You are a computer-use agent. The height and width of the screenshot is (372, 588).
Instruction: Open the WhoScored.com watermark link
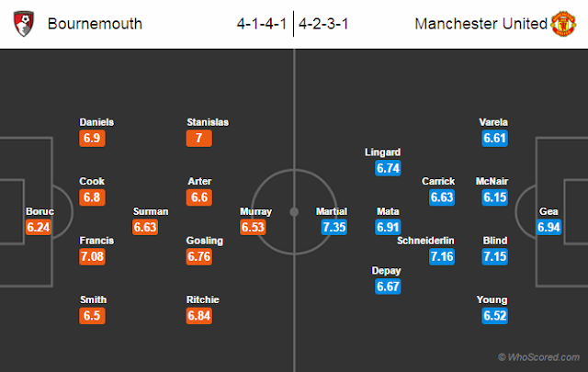(539, 357)
